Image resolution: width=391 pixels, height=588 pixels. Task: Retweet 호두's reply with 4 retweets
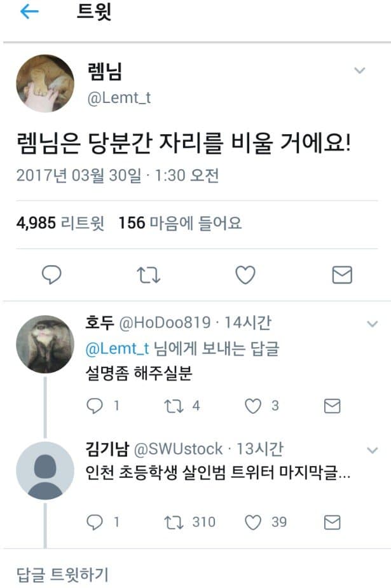click(x=173, y=406)
